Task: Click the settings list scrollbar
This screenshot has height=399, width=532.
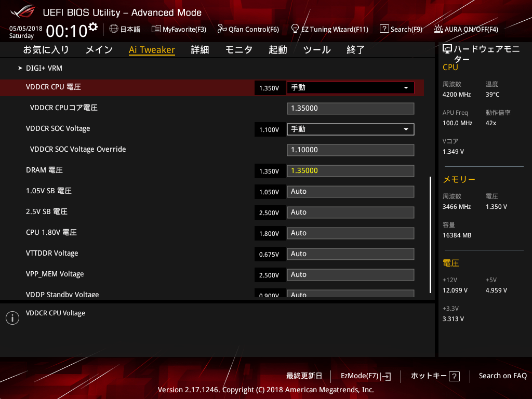Action: click(x=430, y=234)
